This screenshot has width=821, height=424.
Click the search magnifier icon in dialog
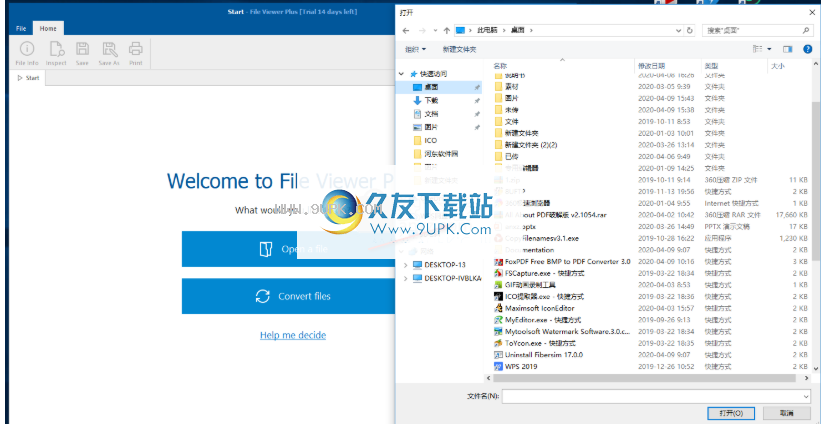806,30
